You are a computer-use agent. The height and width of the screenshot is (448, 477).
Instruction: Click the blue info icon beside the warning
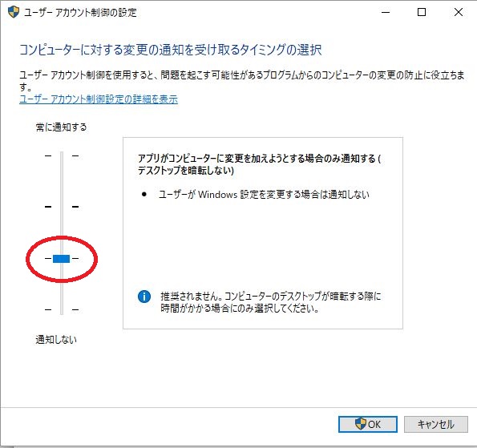point(144,297)
